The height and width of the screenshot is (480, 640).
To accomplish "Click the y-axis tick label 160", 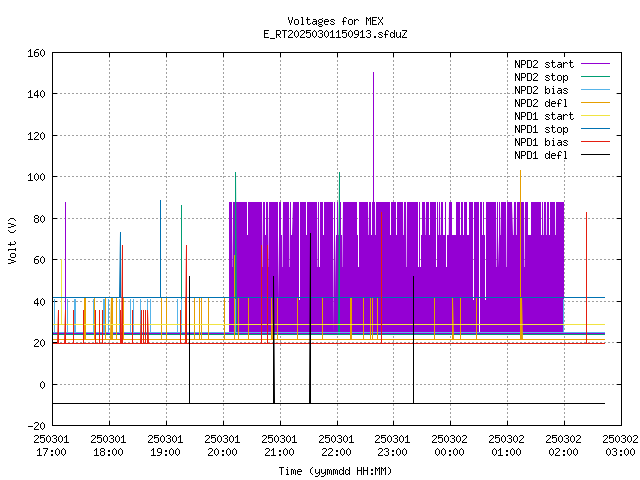I will coord(36,53).
